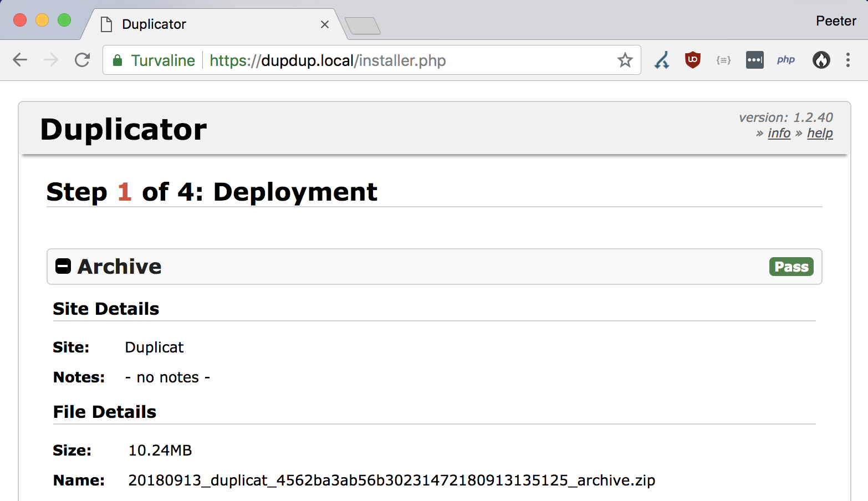The height and width of the screenshot is (501, 868).
Task: Open the info link
Action: pos(779,133)
